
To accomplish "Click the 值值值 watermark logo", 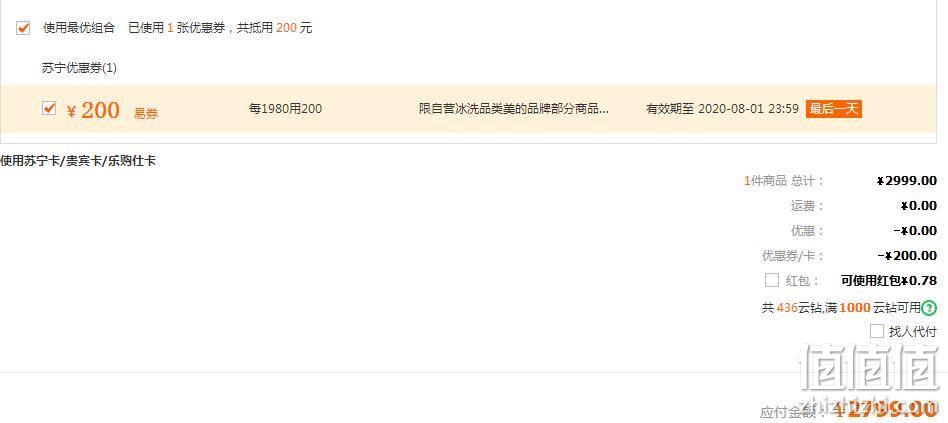I will (871, 369).
